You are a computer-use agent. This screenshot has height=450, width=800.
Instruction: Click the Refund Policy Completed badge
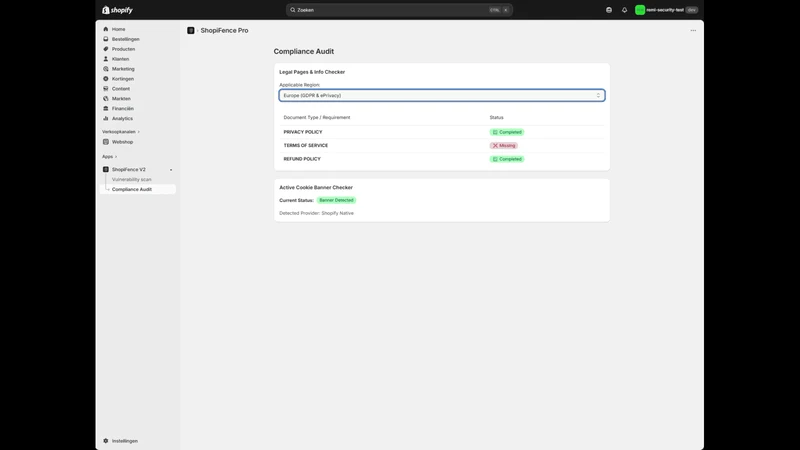[x=507, y=159]
